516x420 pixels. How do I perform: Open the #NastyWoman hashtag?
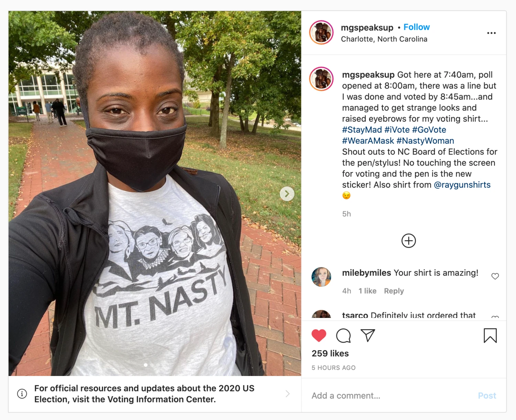(x=425, y=141)
